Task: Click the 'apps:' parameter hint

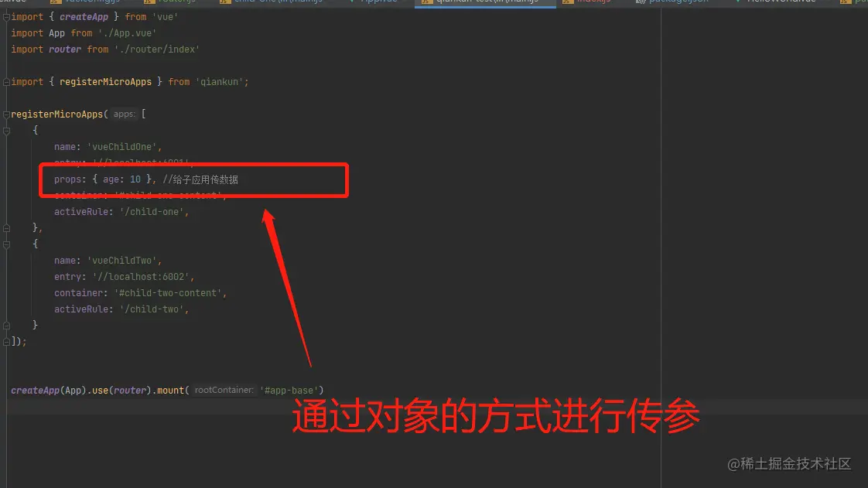Action: 124,114
